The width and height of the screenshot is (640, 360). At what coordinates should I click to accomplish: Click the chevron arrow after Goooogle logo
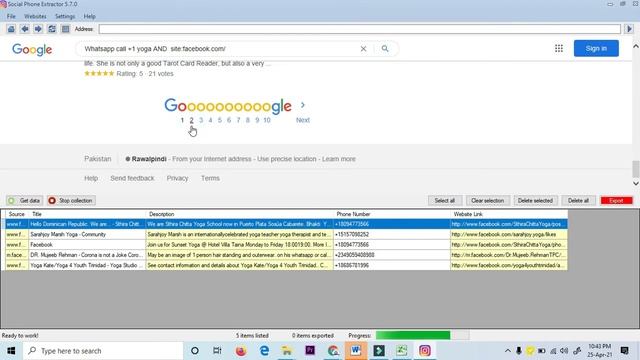(x=302, y=105)
